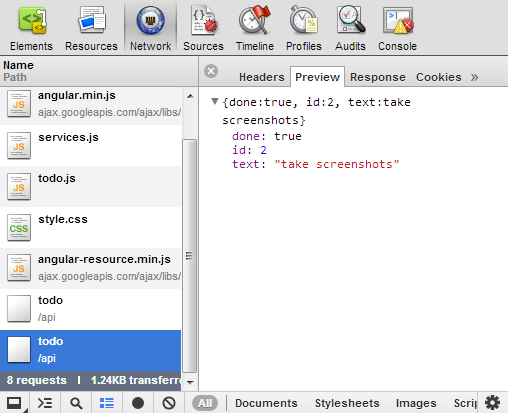
Task: Open the Profiles panel
Action: tap(304, 29)
